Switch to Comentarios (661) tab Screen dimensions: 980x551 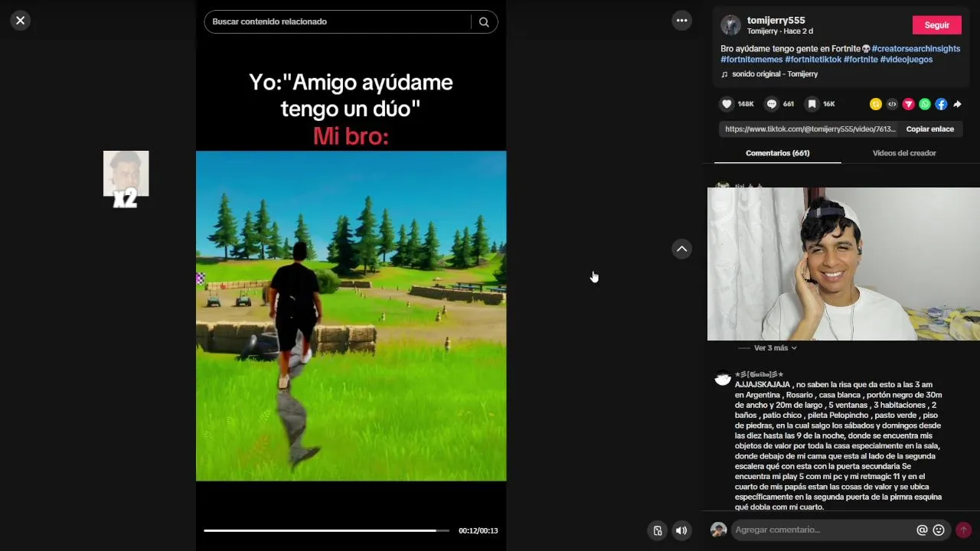(777, 153)
